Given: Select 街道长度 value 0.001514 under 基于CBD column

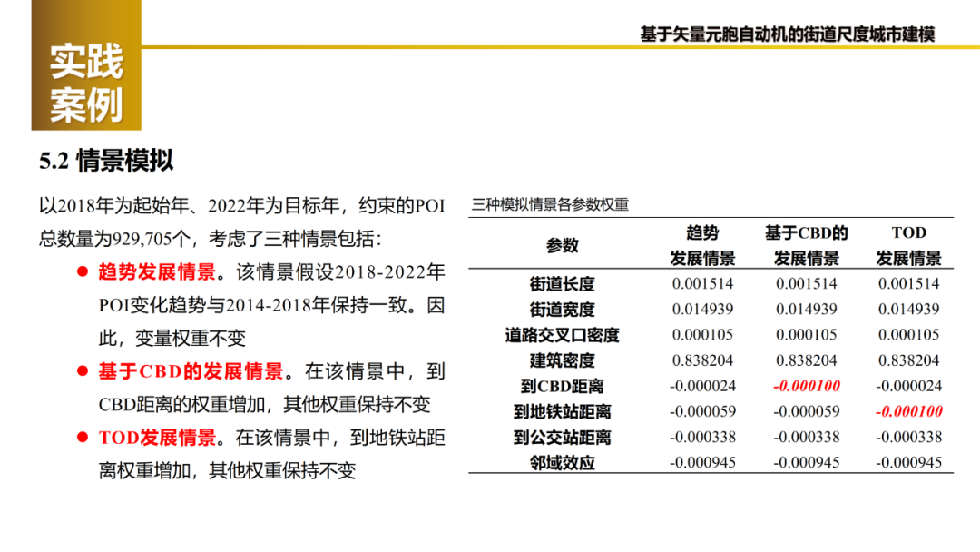Looking at the screenshot, I should click(807, 284).
